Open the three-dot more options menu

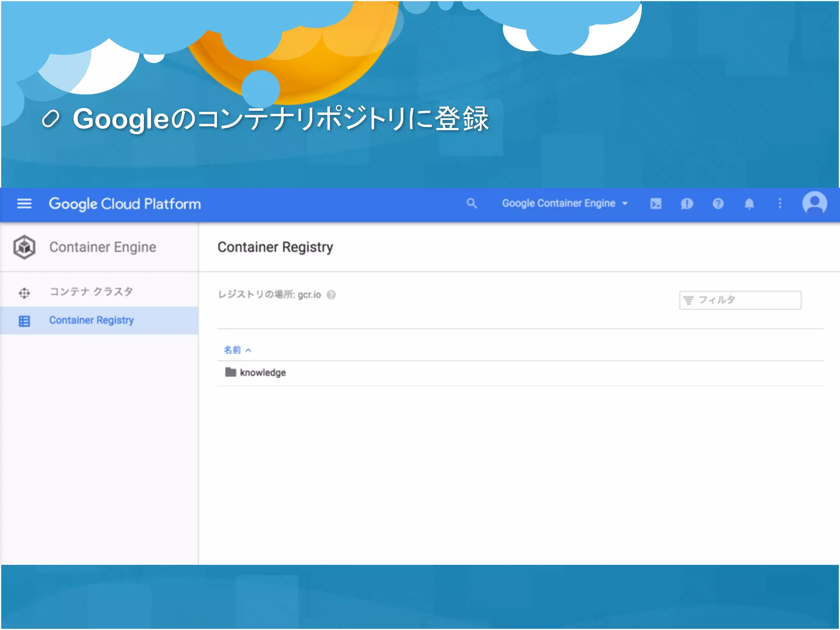780,203
